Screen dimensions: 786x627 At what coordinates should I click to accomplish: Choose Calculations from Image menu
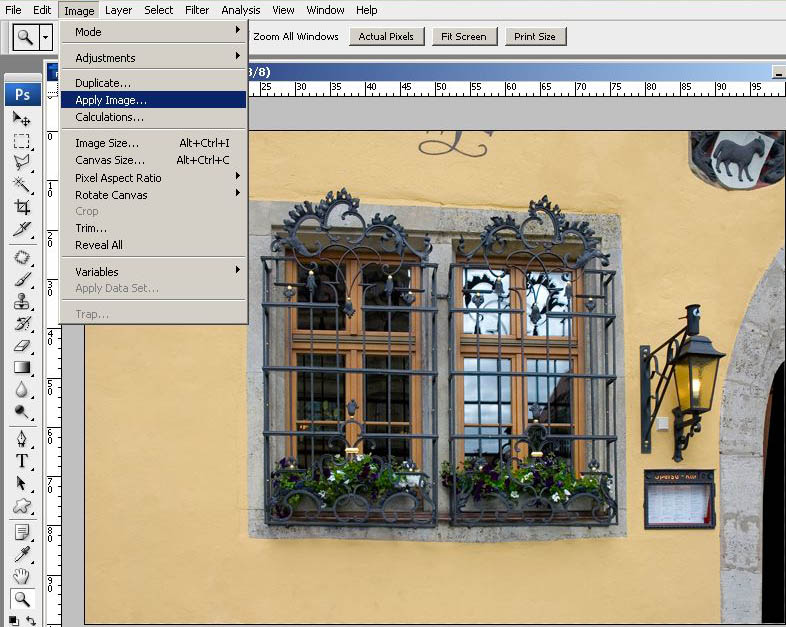pyautogui.click(x=154, y=117)
